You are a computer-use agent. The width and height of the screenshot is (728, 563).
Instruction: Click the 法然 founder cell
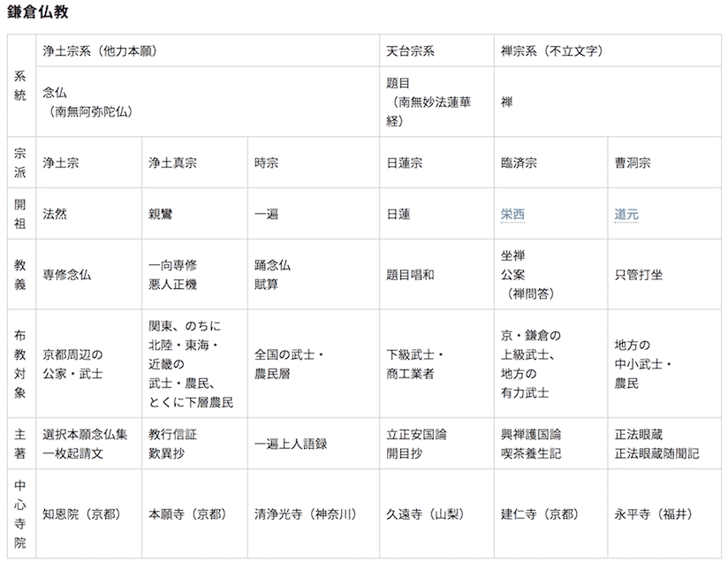coord(88,214)
